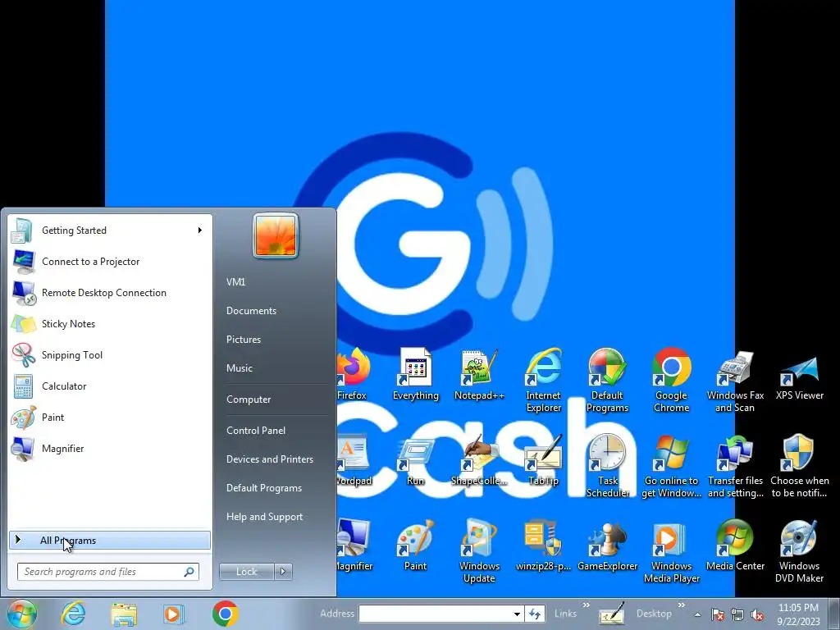
Task: Open Help and Support
Action: tap(265, 517)
